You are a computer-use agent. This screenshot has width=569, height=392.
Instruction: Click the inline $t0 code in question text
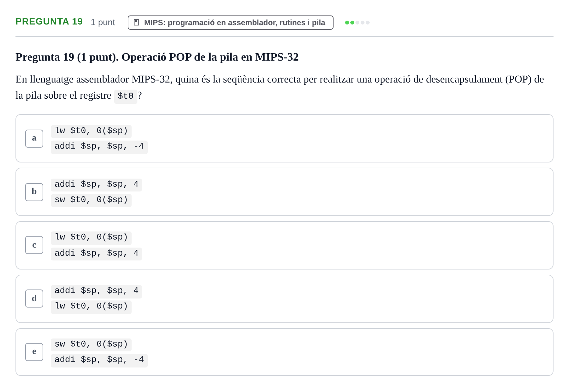125,96
